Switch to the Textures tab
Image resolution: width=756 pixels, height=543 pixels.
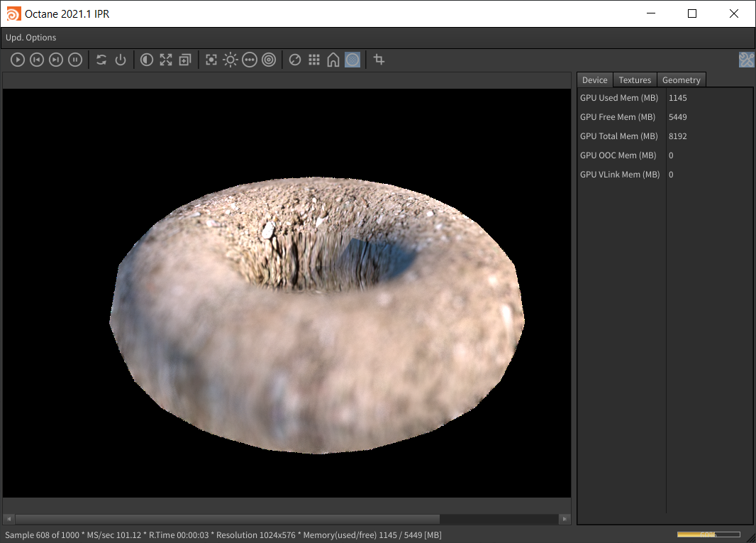635,80
